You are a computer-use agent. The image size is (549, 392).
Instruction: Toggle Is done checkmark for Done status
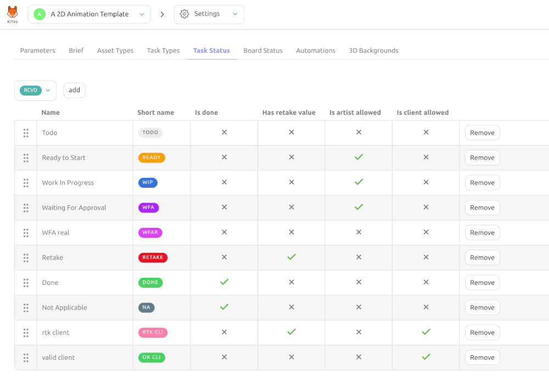[x=224, y=282]
